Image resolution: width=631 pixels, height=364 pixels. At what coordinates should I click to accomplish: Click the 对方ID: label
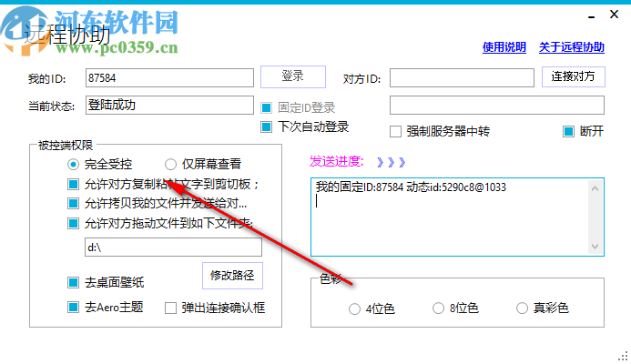361,79
